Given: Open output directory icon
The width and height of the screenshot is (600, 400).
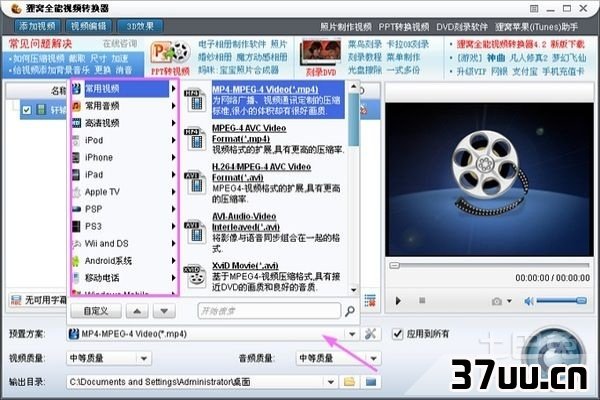Looking at the screenshot, I should [371, 382].
